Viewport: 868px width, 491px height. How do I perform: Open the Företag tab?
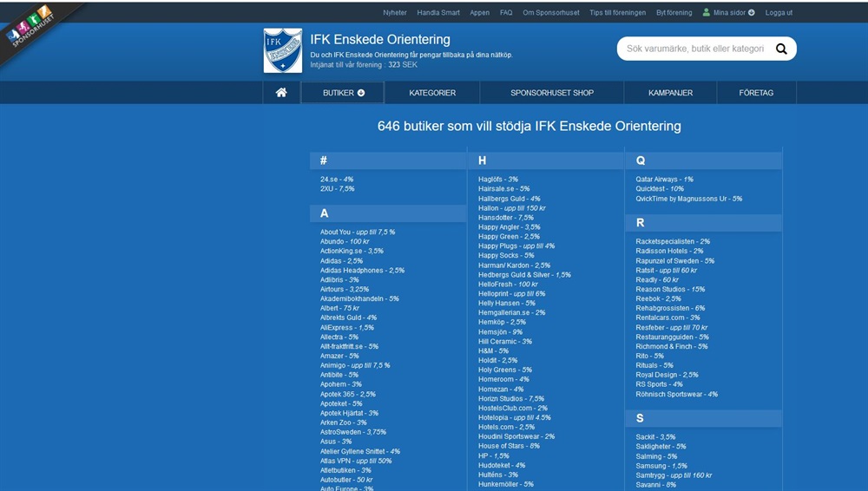click(x=756, y=93)
